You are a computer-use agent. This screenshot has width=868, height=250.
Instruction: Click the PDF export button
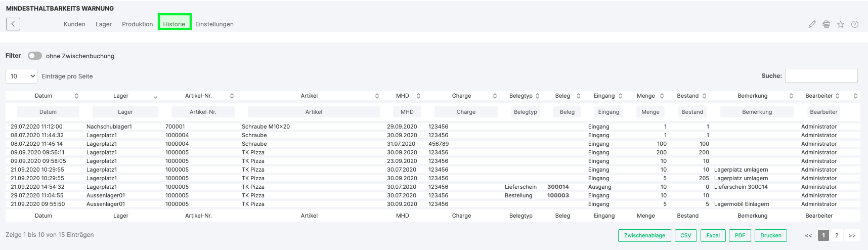(x=740, y=235)
